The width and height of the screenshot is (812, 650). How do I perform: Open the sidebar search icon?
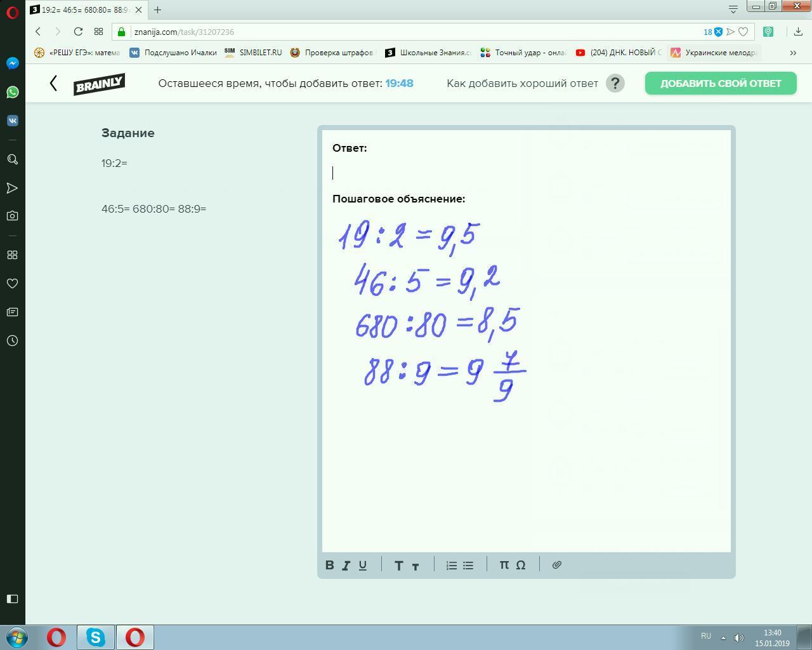coord(12,159)
